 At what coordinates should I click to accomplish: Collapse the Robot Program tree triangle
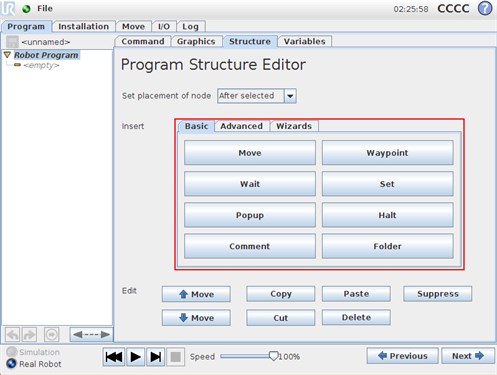point(8,55)
